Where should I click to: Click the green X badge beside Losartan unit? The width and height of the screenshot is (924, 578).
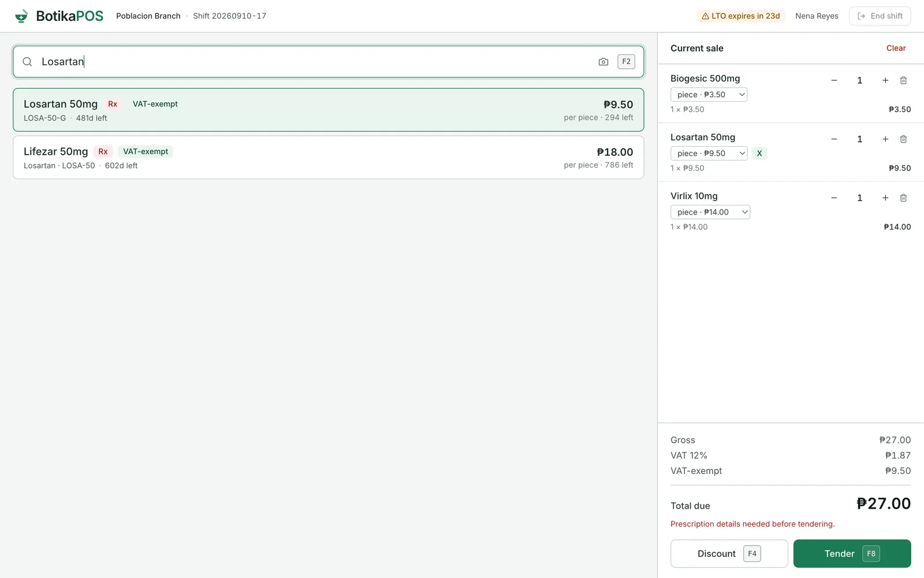(759, 153)
